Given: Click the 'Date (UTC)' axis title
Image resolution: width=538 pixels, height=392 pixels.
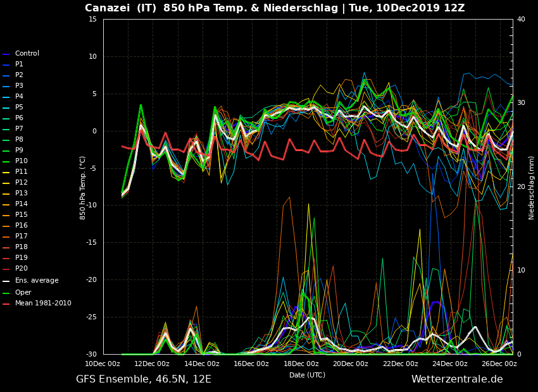Looking at the screenshot, I should [307, 375].
